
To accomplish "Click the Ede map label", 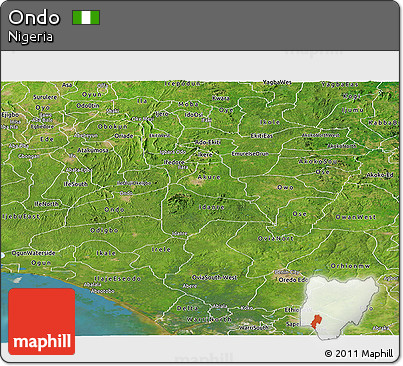I will 47,139.
